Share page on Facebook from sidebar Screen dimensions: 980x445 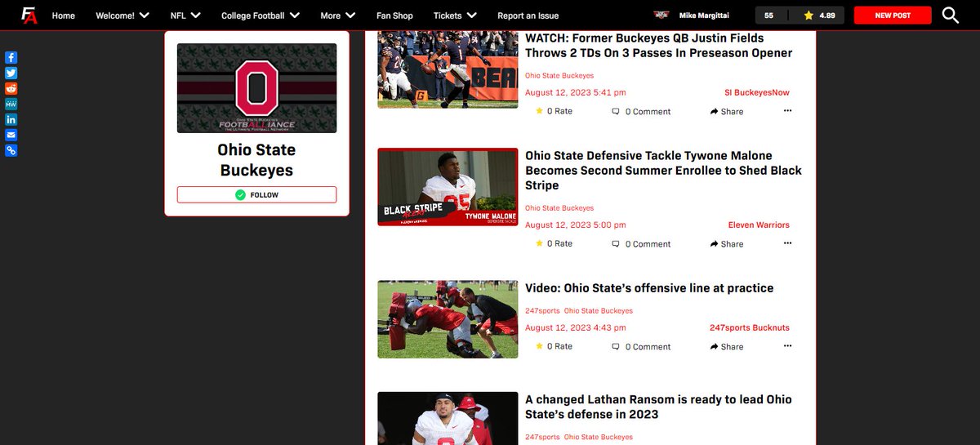point(11,57)
